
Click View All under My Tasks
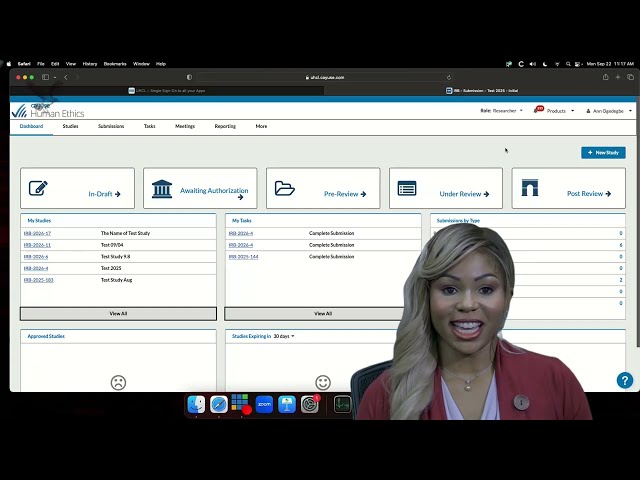point(322,313)
